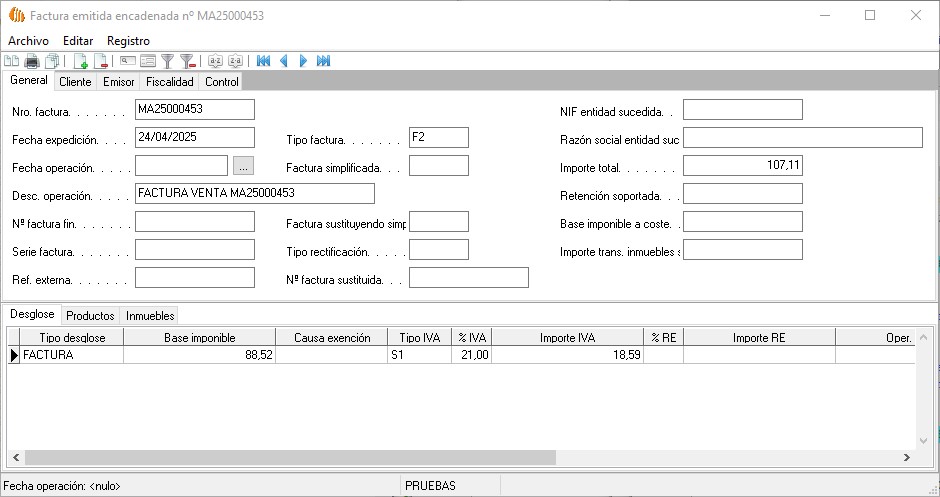Go to the first record
Image resolution: width=940 pixels, height=497 pixels.
(x=264, y=61)
